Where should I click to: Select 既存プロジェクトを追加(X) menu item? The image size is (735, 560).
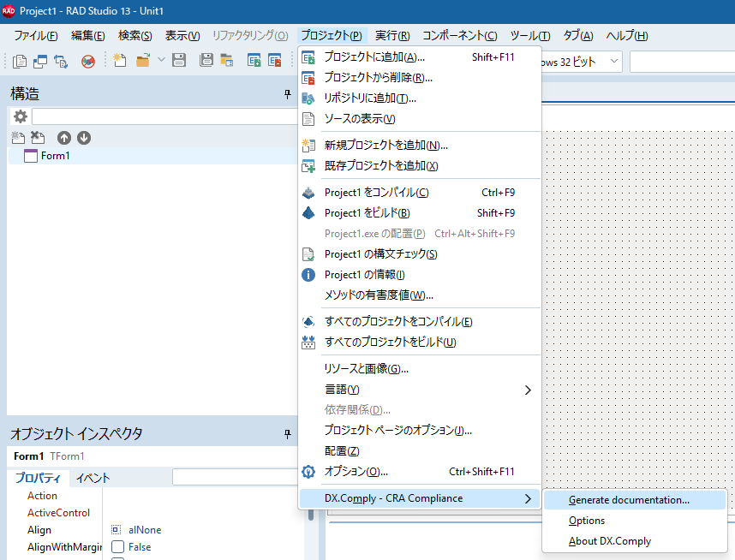420,166
